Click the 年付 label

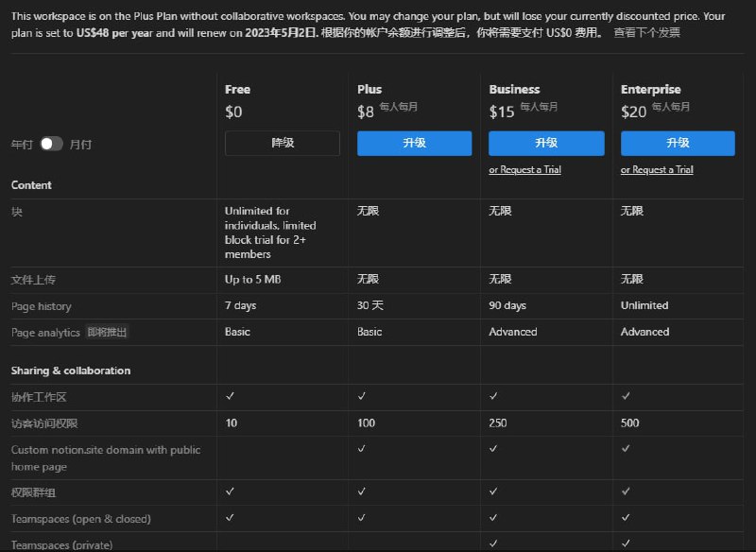tap(22, 145)
